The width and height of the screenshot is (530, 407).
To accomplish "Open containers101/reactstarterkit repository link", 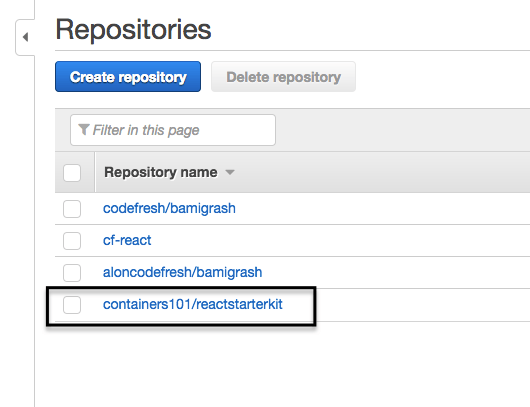I will pos(193,304).
